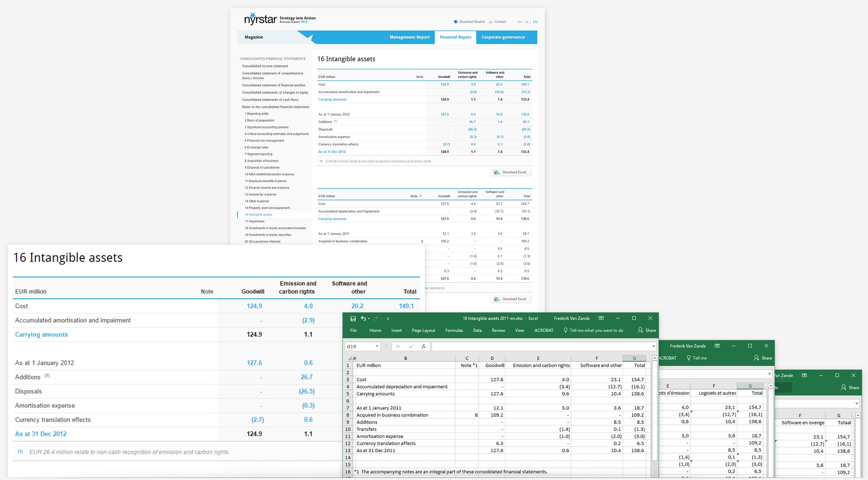The width and height of the screenshot is (868, 480).
Task: Switch to the Home ribbon tab
Action: click(x=375, y=330)
